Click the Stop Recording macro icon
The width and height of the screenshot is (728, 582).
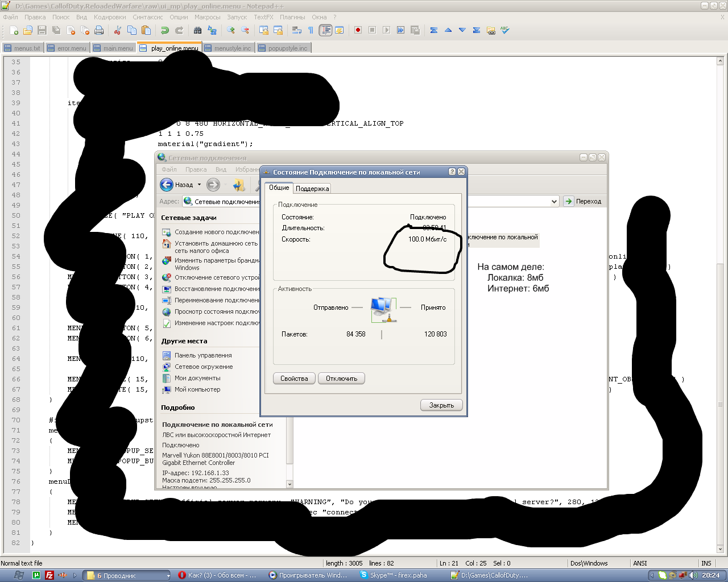373,30
